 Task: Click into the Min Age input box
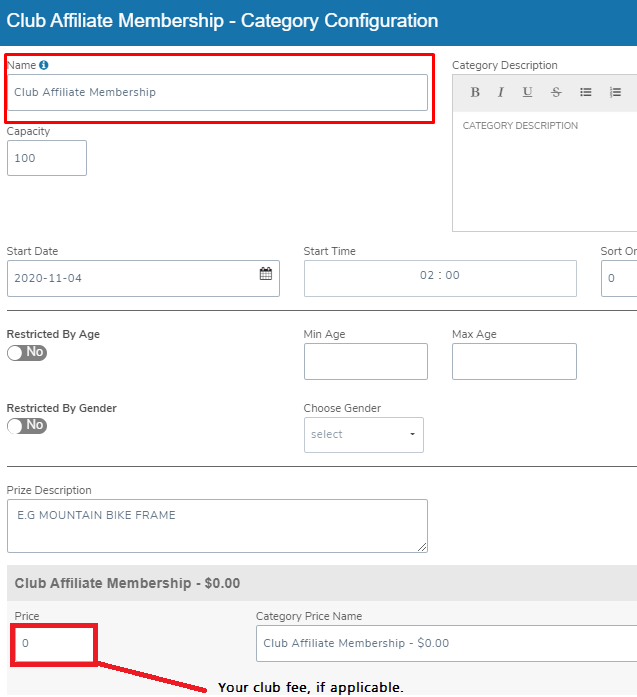point(365,361)
